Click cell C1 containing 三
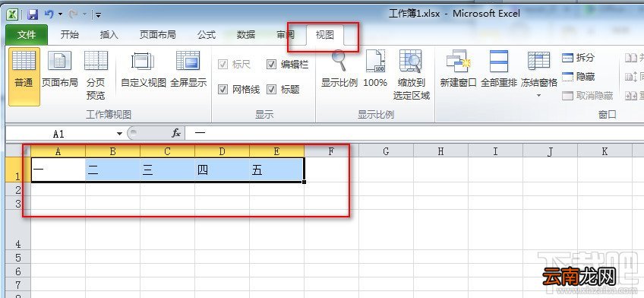Screen dimensions: 644x298 (x=167, y=170)
